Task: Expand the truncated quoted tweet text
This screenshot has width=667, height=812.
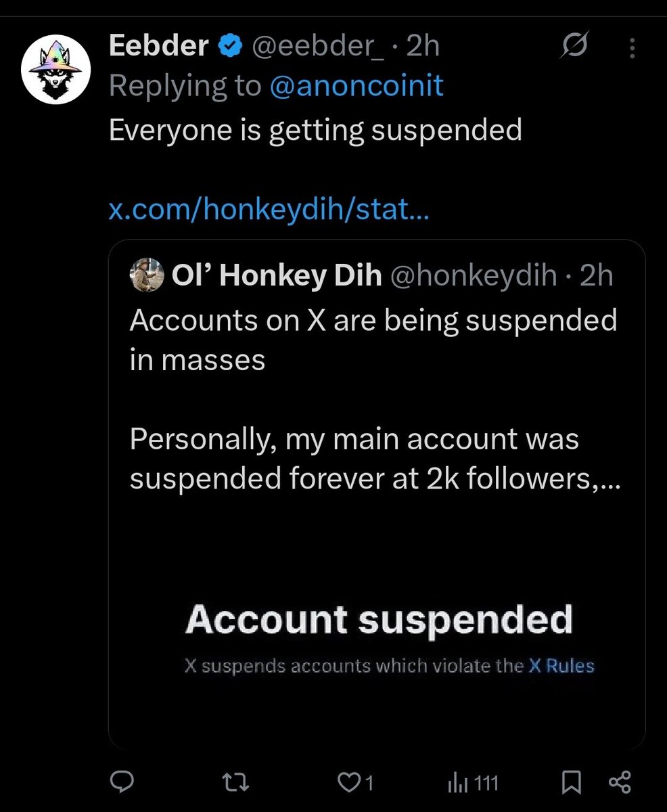Action: [373, 459]
